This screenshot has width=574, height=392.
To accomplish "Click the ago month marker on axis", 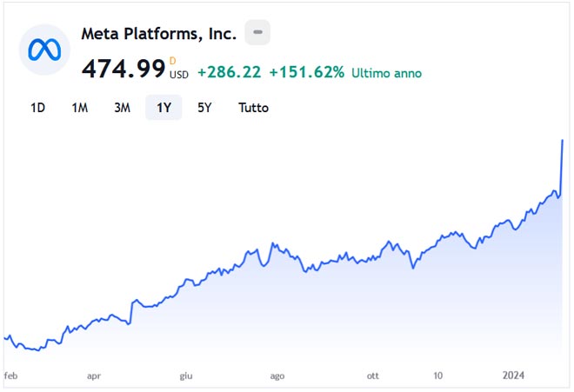I will pos(277,375).
